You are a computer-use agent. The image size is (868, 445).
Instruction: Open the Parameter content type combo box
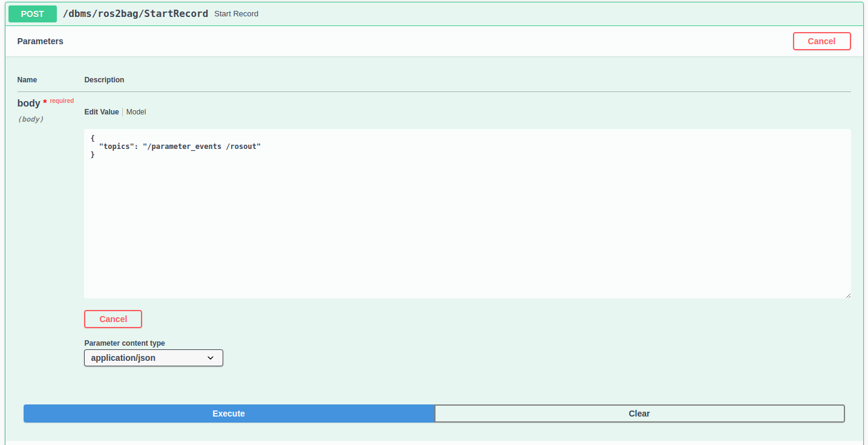tap(153, 358)
